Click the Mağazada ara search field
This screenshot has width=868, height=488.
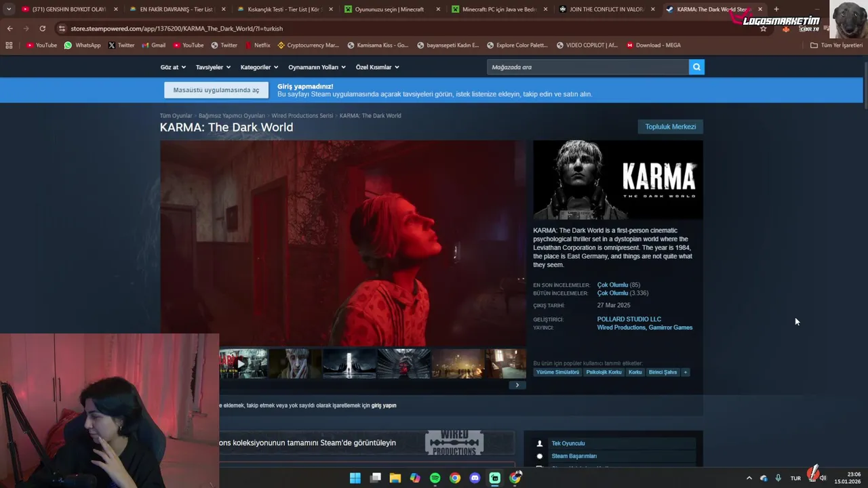pos(587,67)
